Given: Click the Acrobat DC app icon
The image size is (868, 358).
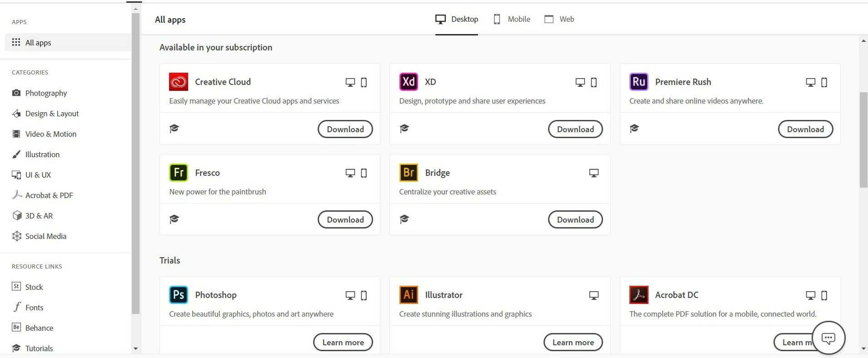Looking at the screenshot, I should click(639, 295).
